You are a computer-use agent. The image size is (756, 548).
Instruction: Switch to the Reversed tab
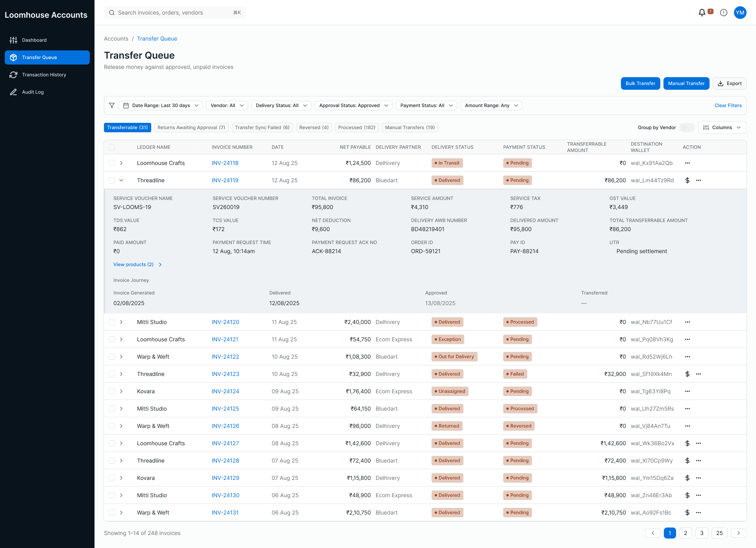coord(314,128)
